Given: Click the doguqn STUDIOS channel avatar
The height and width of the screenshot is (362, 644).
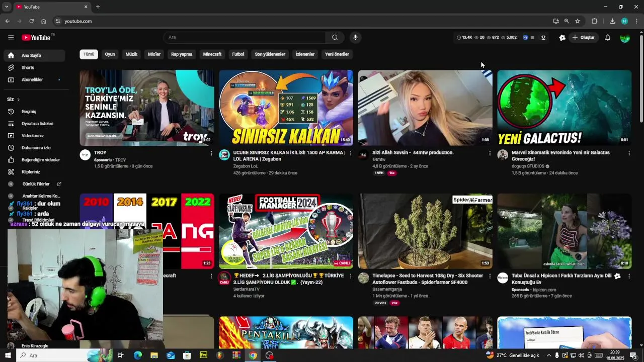Looking at the screenshot, I should (x=503, y=155).
